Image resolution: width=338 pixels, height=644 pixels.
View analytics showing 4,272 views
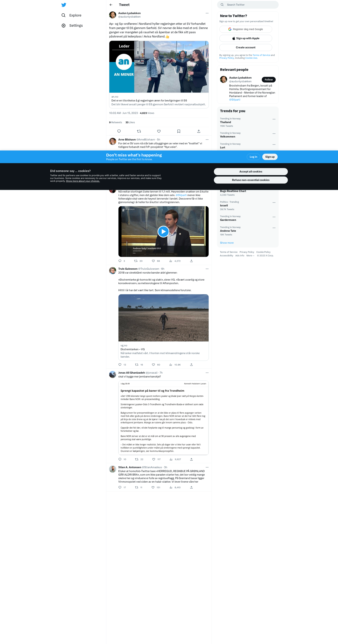[x=175, y=261]
